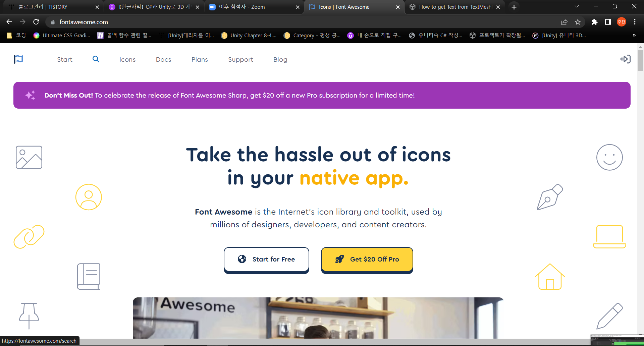Switch to the TISTORY blog tab
644x346 pixels.
click(x=52, y=7)
